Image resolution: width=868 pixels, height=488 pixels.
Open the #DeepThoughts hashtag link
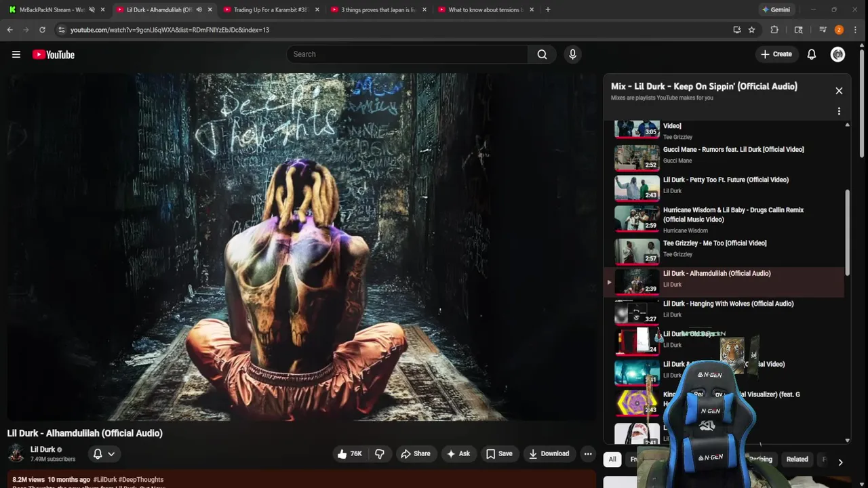point(141,479)
